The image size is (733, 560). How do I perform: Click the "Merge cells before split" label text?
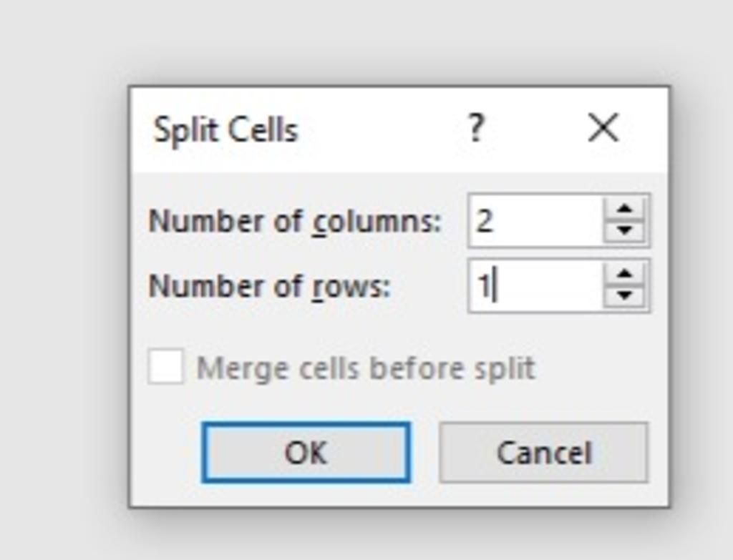(x=366, y=368)
